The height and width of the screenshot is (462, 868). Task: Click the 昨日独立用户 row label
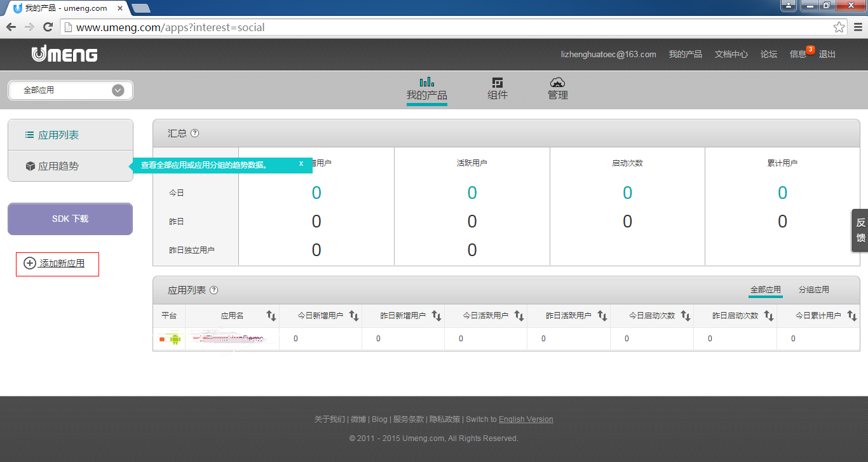192,250
